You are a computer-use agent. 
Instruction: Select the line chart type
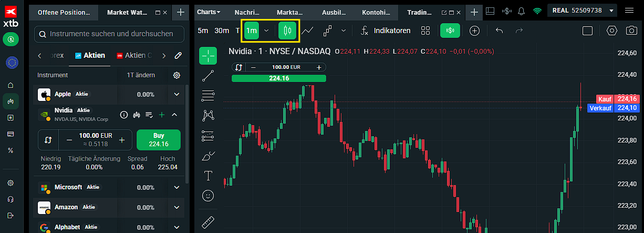[308, 31]
